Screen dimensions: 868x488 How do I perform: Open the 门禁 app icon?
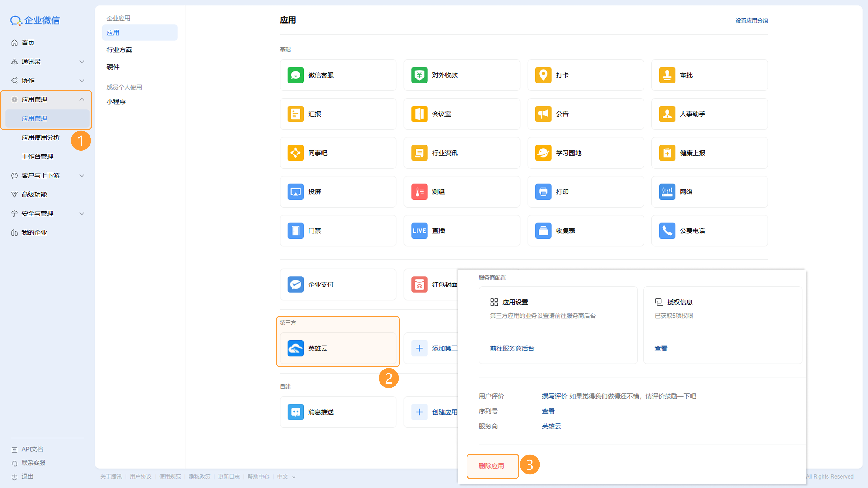coord(295,230)
